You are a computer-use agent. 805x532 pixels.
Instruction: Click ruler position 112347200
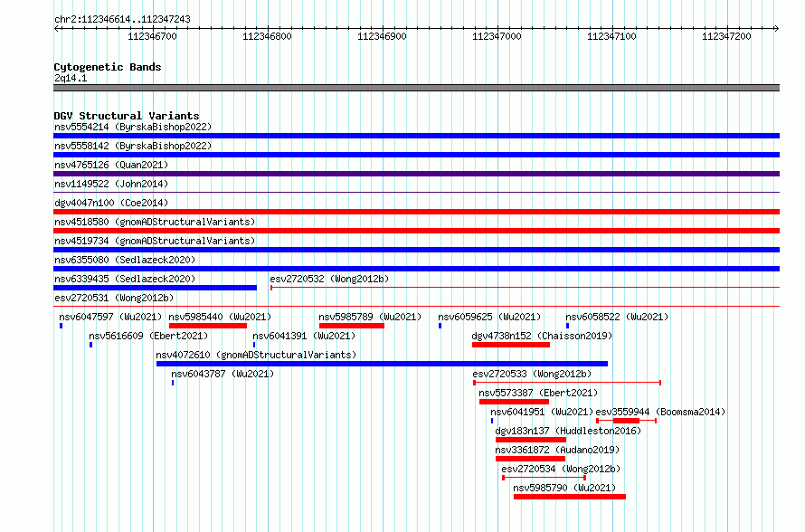726,36
